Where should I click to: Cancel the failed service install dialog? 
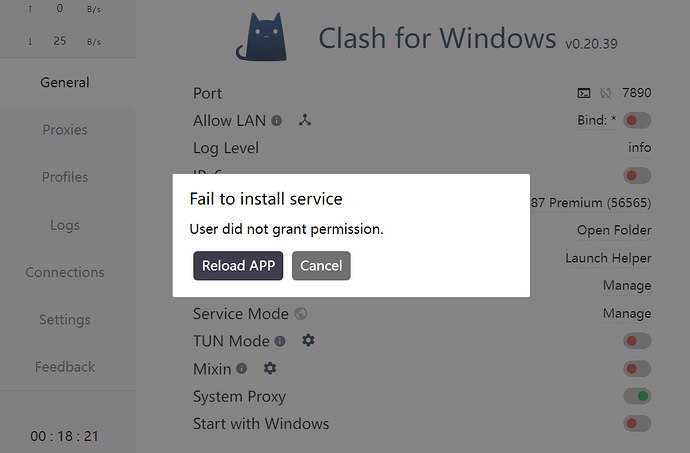coord(321,266)
